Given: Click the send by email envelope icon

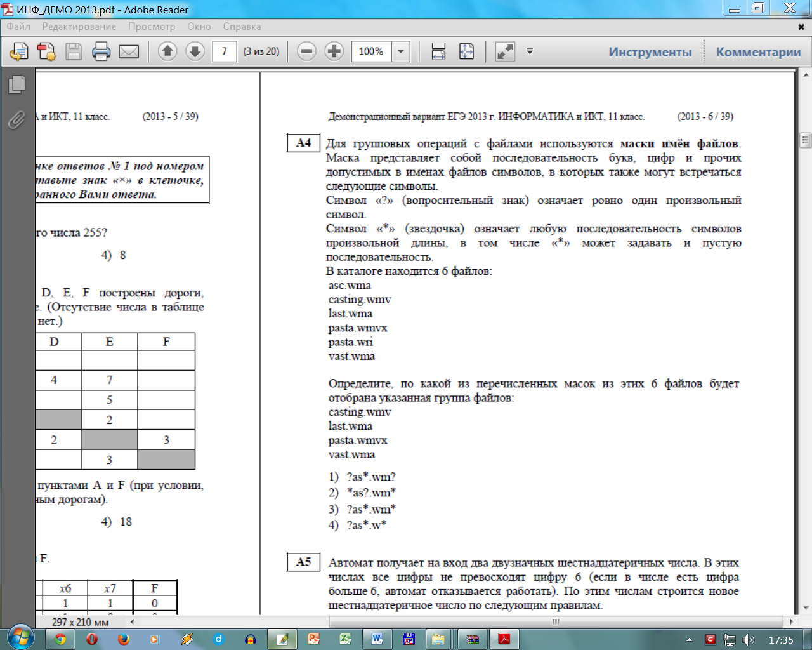Looking at the screenshot, I should [x=129, y=51].
